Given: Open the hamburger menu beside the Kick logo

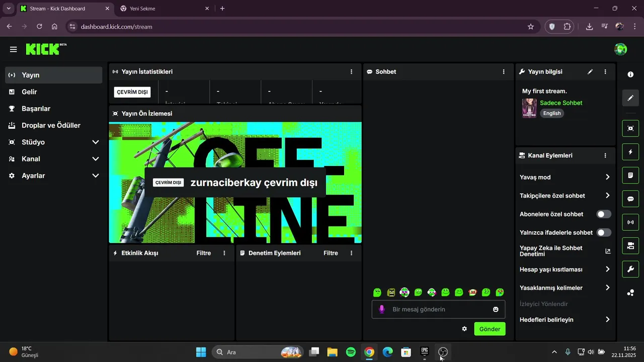Looking at the screenshot, I should (13, 49).
